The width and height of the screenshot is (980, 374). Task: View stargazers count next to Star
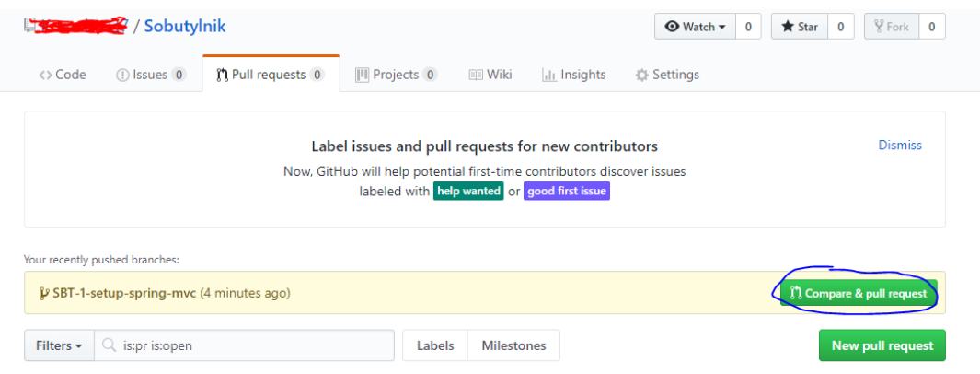pyautogui.click(x=841, y=27)
